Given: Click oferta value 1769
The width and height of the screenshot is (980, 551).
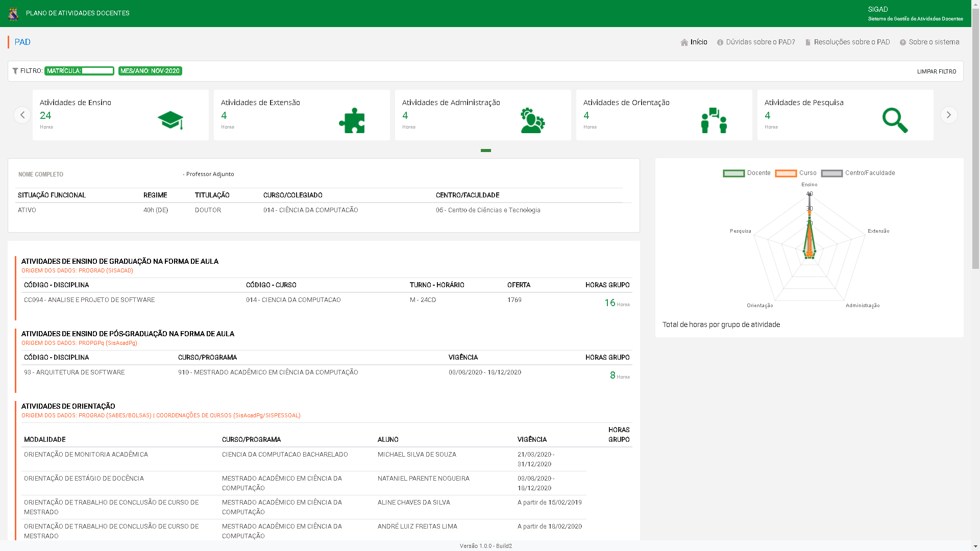Looking at the screenshot, I should click(514, 300).
